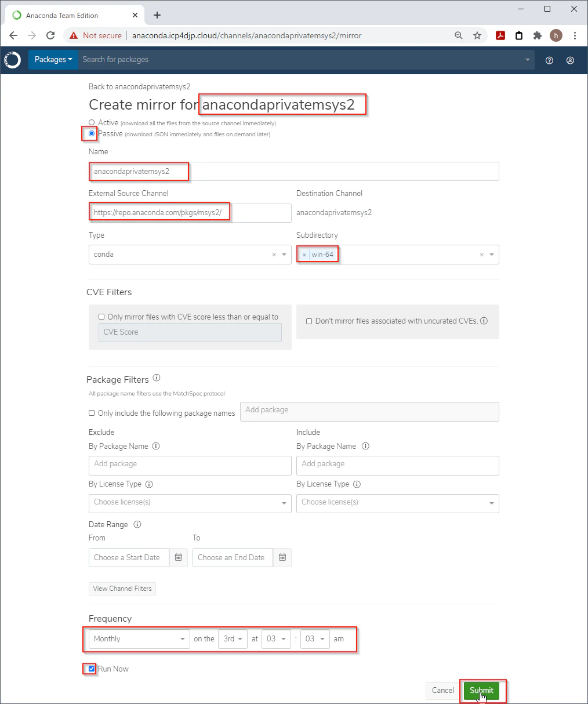Click the browser Back arrow
Image resolution: width=588 pixels, height=704 pixels.
[x=13, y=35]
